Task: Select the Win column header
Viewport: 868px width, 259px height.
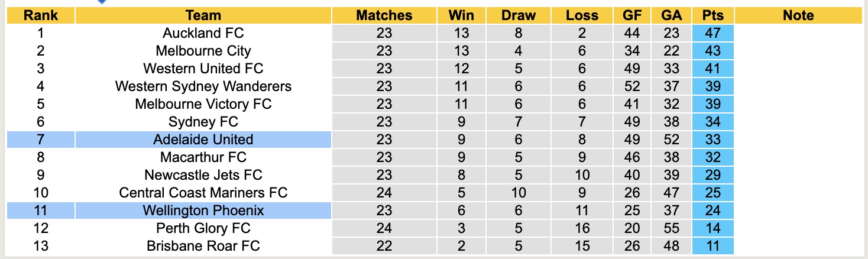Action: pos(461,16)
